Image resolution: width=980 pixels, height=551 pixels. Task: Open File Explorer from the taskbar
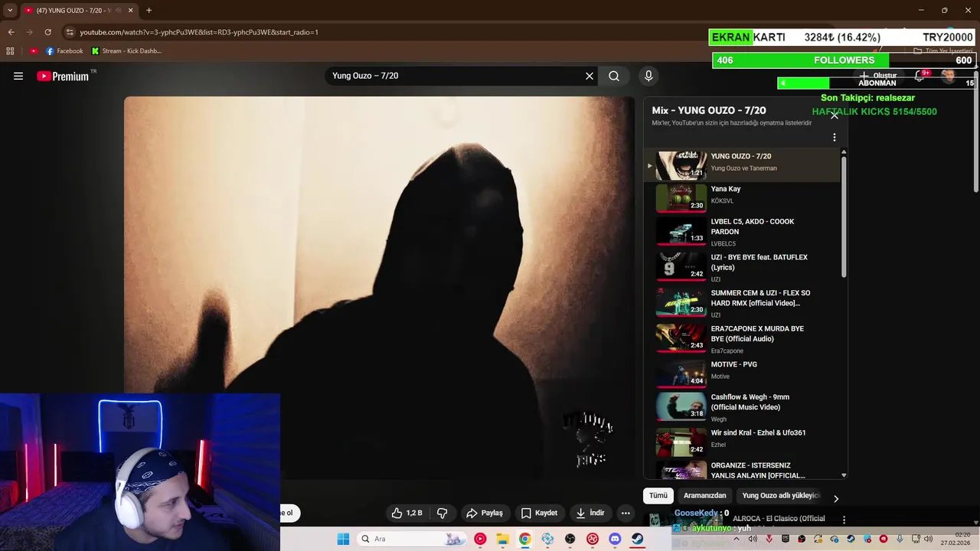(x=502, y=539)
